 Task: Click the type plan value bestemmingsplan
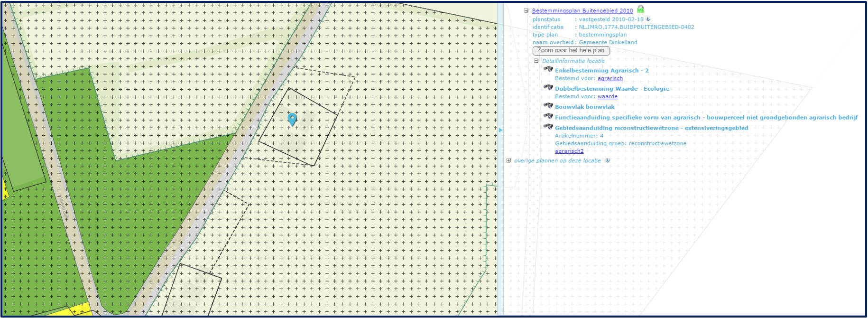point(603,35)
